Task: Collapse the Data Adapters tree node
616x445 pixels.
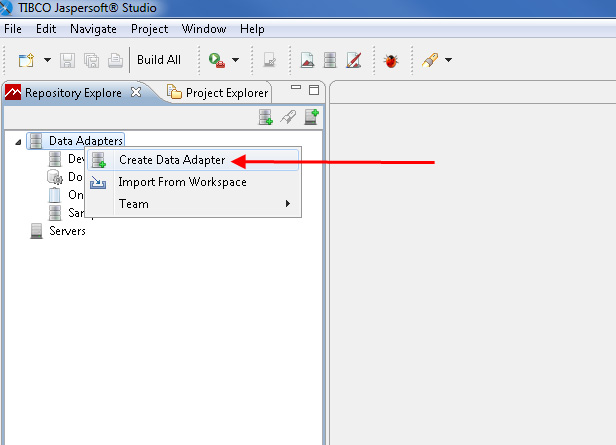Action: 18,142
